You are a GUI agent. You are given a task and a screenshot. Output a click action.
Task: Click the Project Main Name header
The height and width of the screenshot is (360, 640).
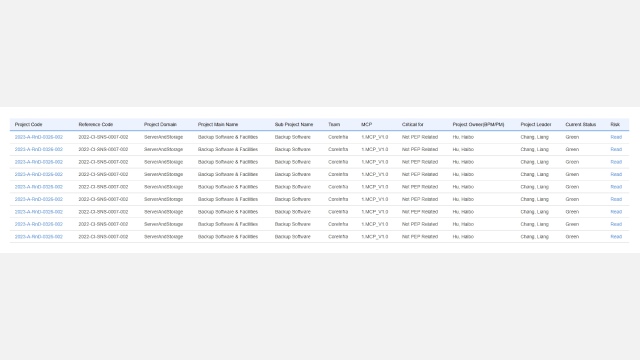coord(218,124)
